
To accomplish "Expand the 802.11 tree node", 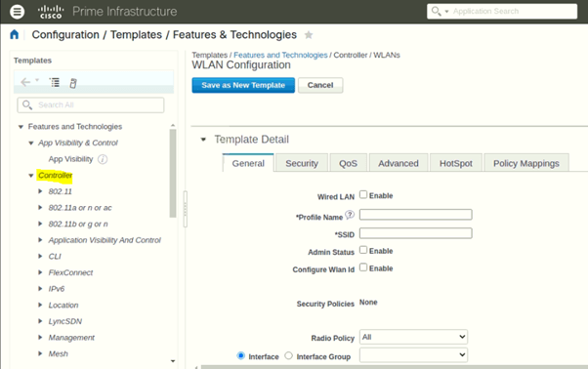I will (x=40, y=191).
